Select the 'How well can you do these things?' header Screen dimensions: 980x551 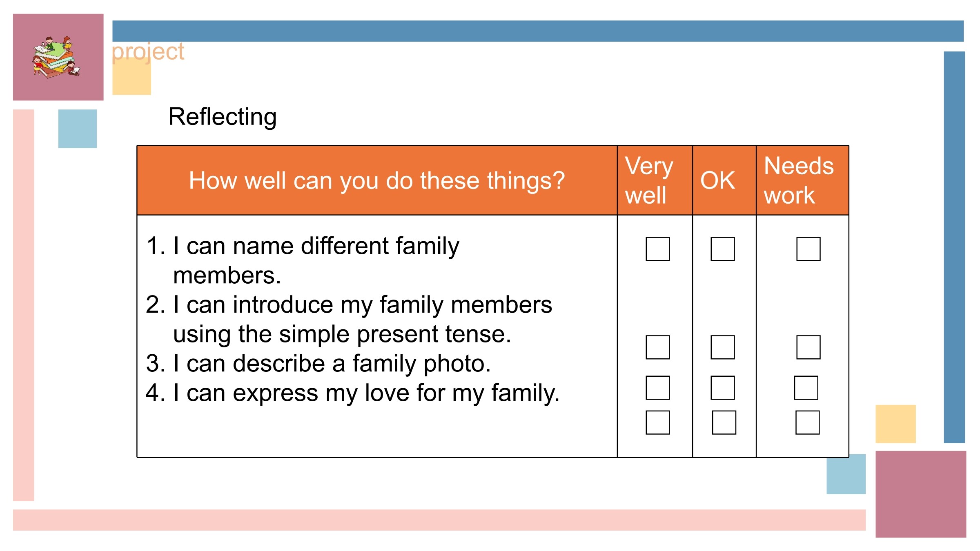376,180
